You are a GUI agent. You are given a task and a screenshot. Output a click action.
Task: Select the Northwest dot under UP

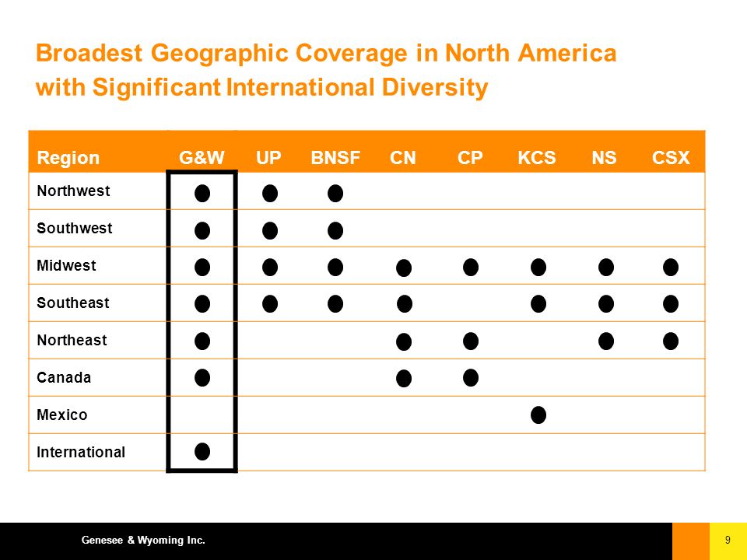(270, 194)
